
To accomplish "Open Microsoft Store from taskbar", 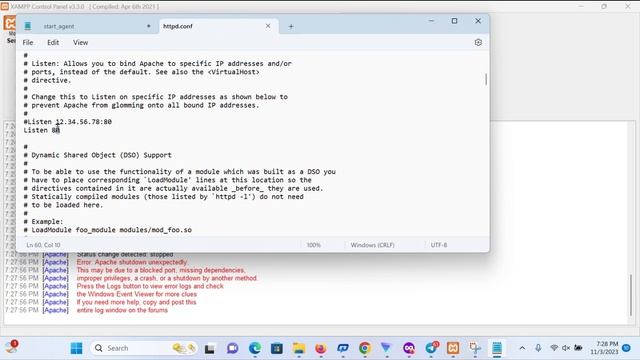I will click(x=277, y=348).
